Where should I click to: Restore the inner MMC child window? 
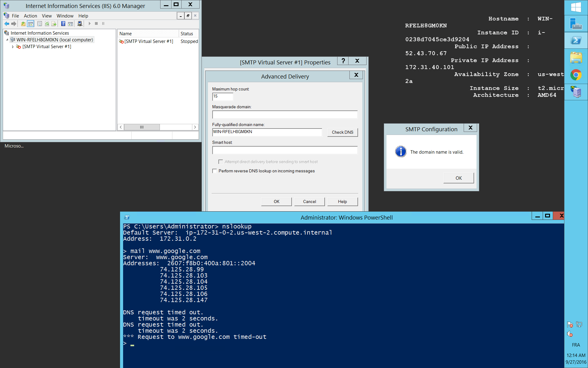188,16
